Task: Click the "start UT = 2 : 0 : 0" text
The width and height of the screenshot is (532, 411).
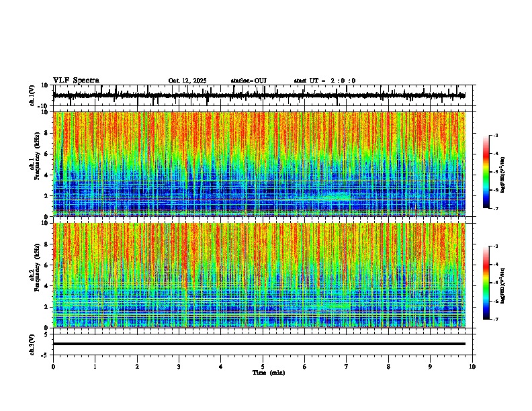Action: (324, 81)
